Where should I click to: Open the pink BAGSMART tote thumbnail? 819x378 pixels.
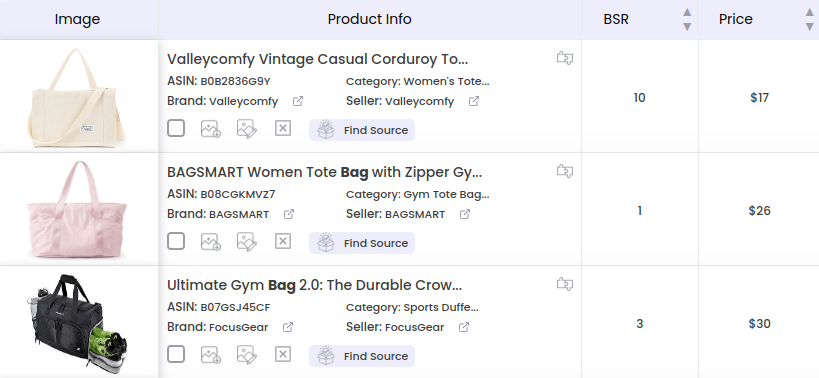(77, 209)
